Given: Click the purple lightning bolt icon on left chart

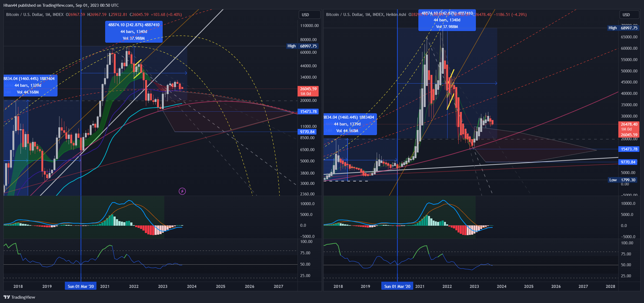Looking at the screenshot, I should (x=182, y=191).
